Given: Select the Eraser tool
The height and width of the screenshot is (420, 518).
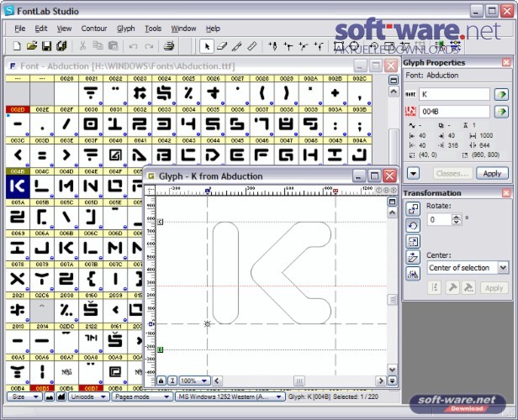Looking at the screenshot, I should [222, 46].
